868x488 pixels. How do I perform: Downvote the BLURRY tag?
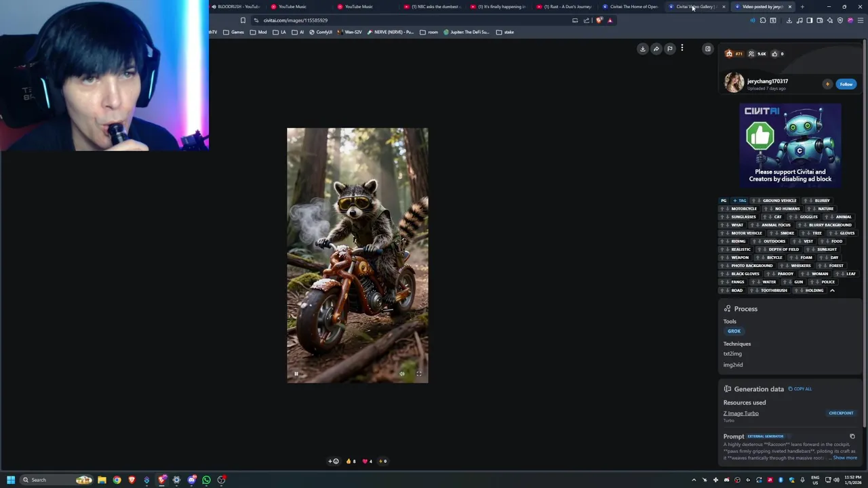click(x=810, y=201)
